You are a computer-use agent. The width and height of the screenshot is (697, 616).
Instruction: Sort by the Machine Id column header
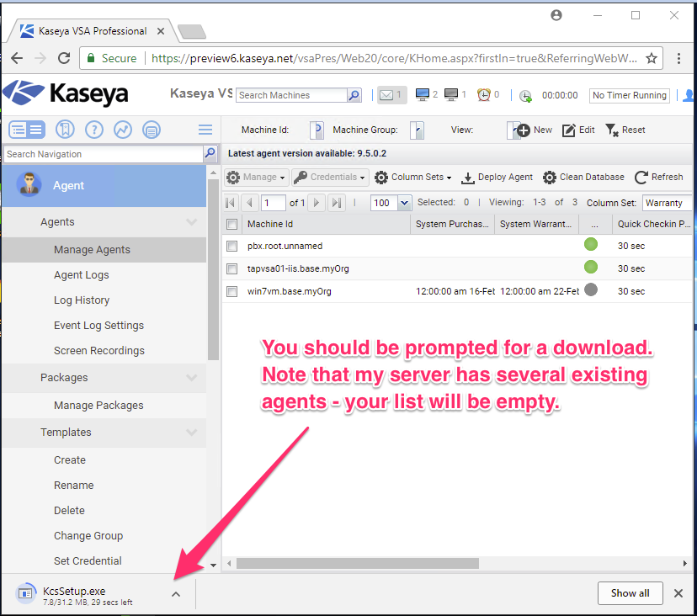327,224
